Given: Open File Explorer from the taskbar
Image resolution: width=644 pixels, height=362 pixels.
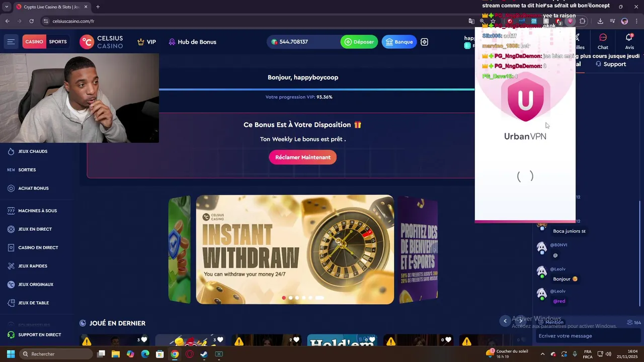Looking at the screenshot, I should coord(116,354).
